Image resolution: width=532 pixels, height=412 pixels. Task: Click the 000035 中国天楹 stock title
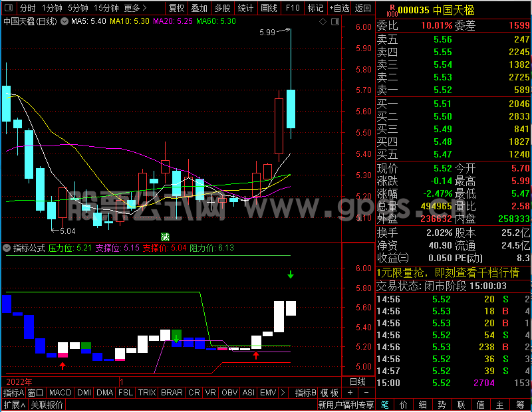(436, 11)
